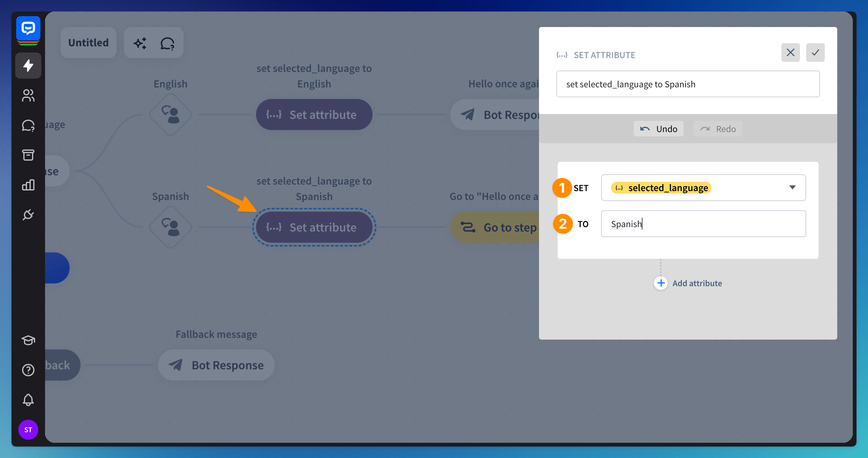Screen dimensions: 868x458
Task: Click the Redo button
Action: coord(717,129)
